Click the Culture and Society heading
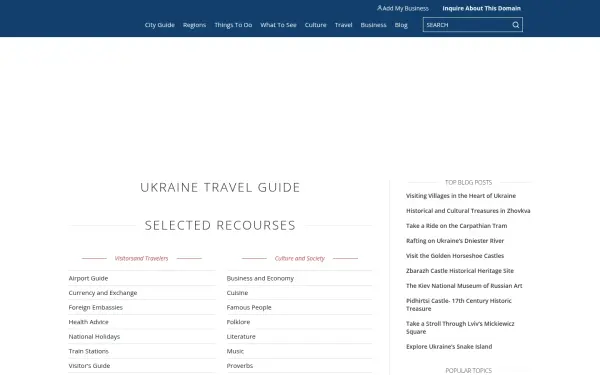The image size is (600, 375). click(x=300, y=258)
